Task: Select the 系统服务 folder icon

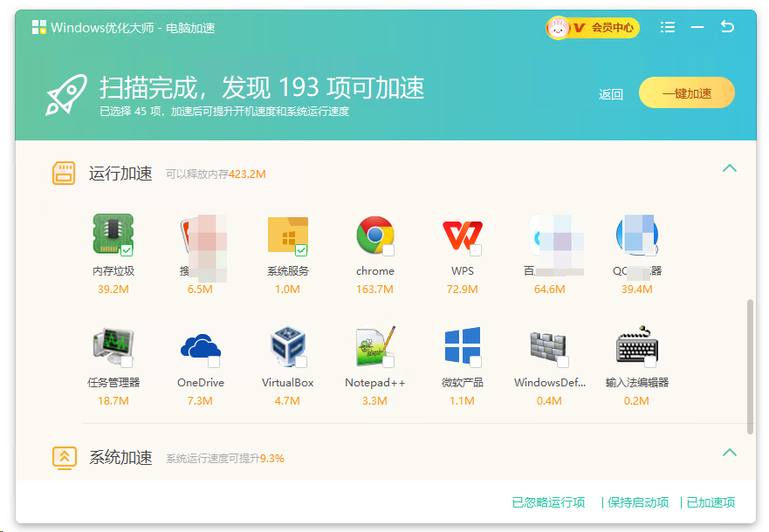Action: [x=287, y=235]
